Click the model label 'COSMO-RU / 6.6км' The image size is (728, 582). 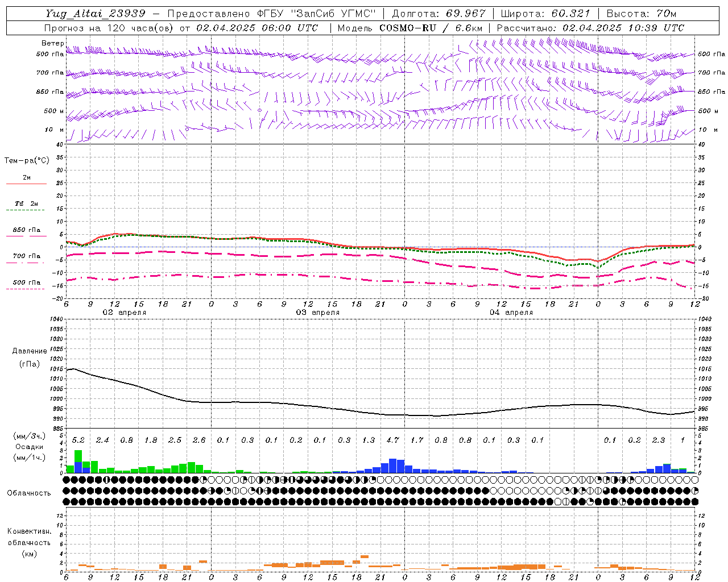[431, 28]
